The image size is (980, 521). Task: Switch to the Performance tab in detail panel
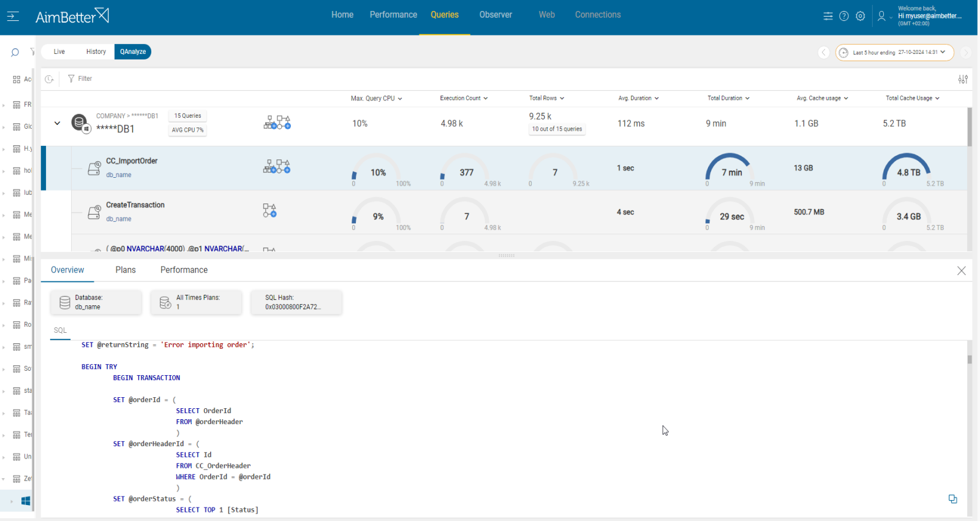tap(184, 270)
